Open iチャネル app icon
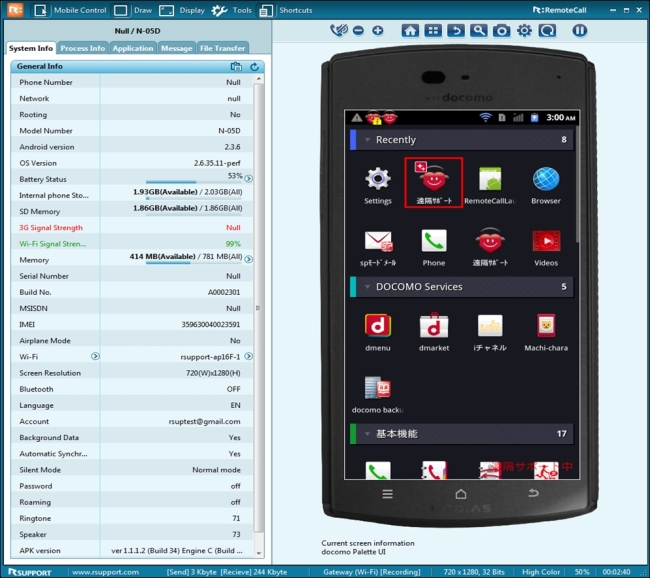Viewport: 650px width, 578px height. [x=490, y=333]
